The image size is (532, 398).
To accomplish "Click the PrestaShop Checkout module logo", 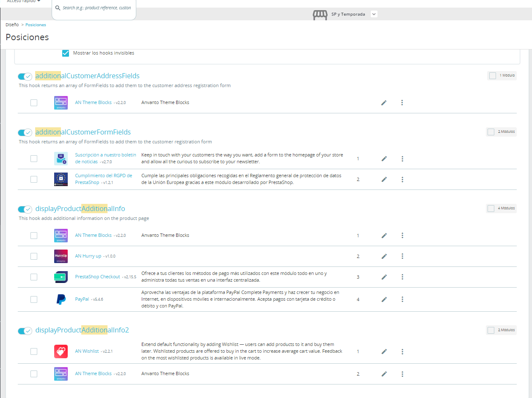I will (61, 277).
